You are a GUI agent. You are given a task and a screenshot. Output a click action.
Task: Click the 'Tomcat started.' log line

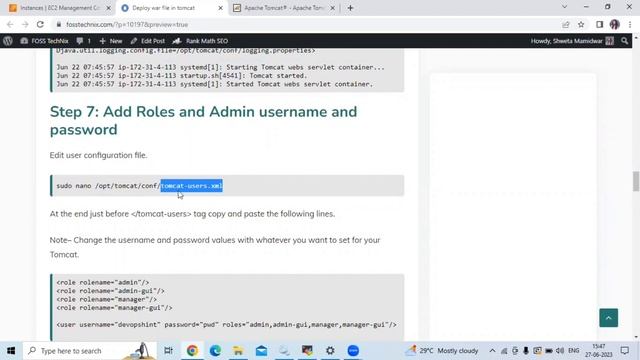[x=182, y=76]
